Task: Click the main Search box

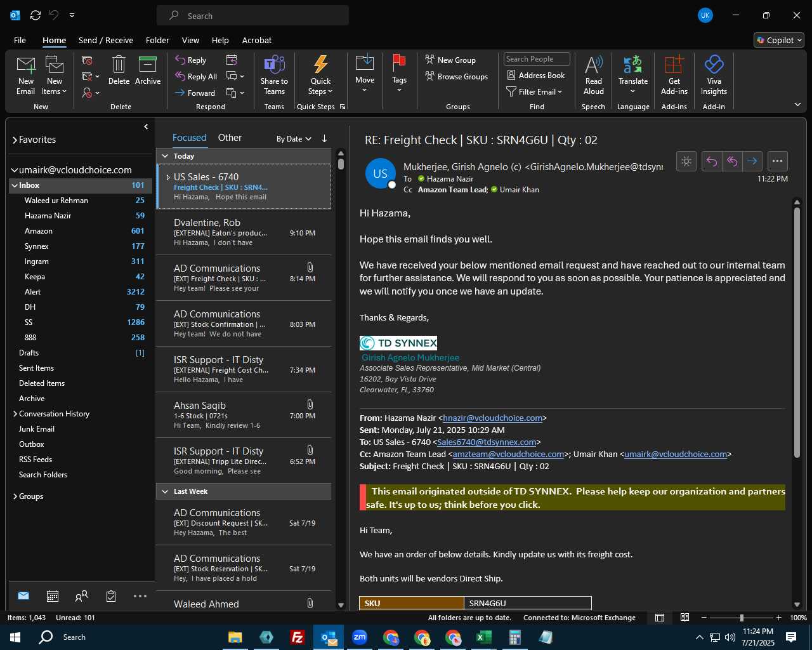Action: coord(252,15)
